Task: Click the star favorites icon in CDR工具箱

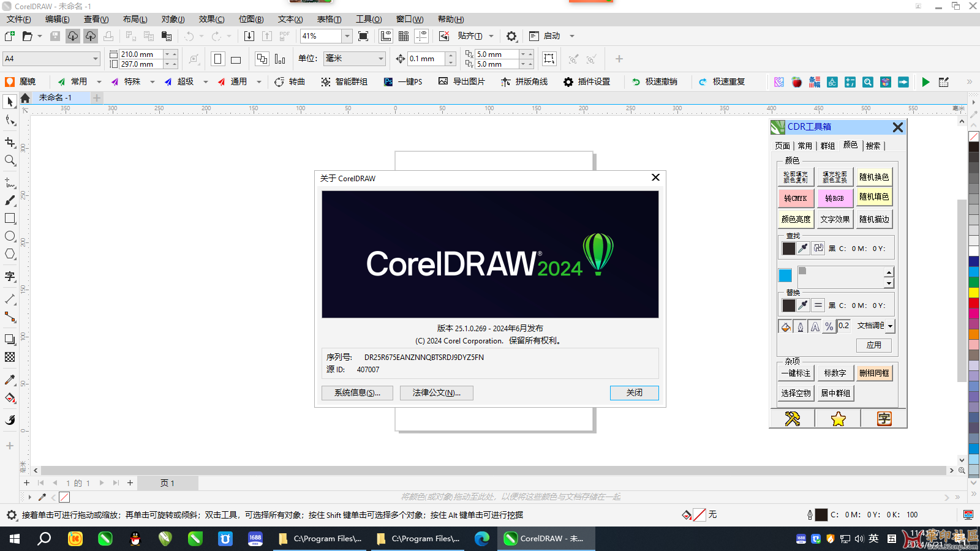Action: [838, 419]
